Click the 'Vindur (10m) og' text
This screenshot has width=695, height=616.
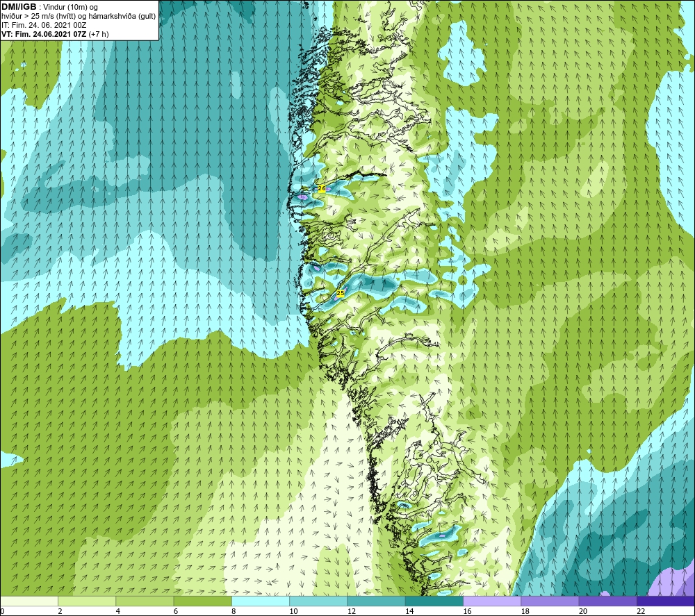pos(70,8)
